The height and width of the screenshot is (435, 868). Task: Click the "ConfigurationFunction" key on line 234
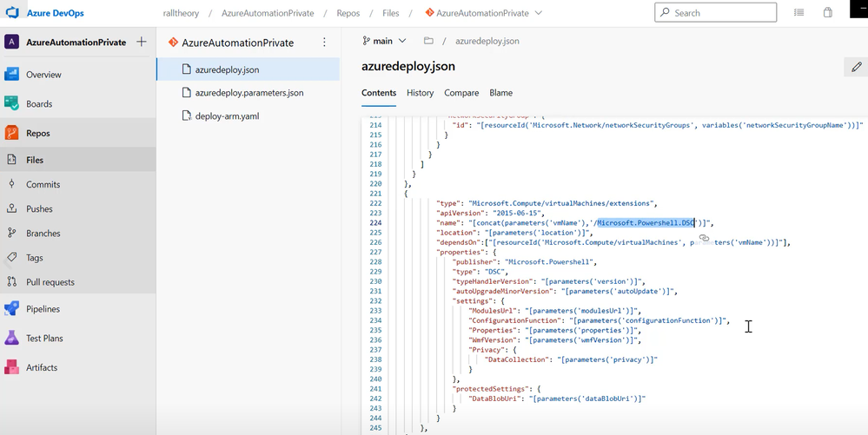click(516, 320)
